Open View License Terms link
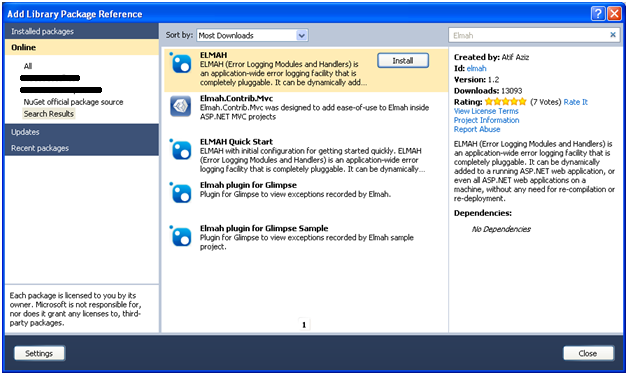 click(486, 111)
